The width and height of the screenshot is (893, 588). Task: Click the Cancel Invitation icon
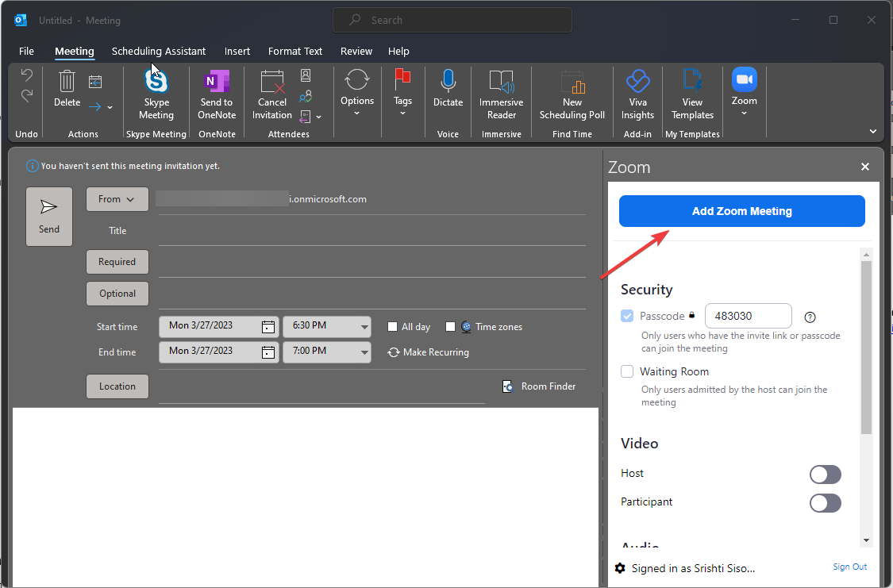[x=271, y=94]
